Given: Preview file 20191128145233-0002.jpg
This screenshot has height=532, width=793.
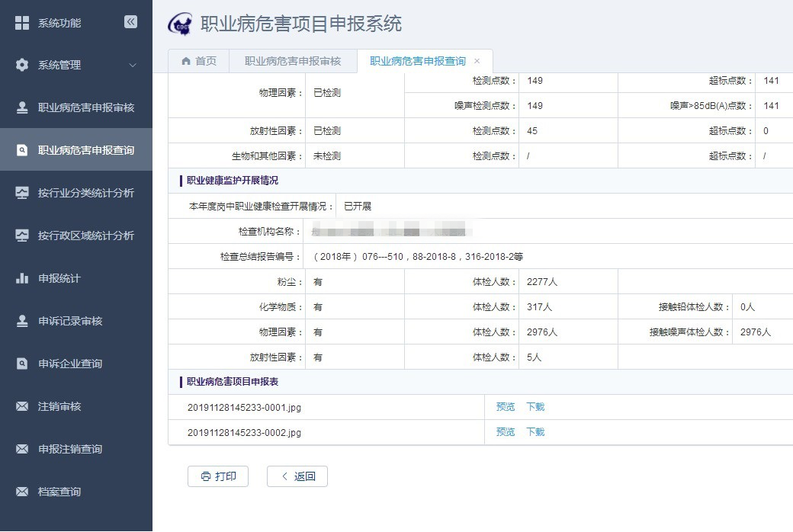Looking at the screenshot, I should pos(506,432).
